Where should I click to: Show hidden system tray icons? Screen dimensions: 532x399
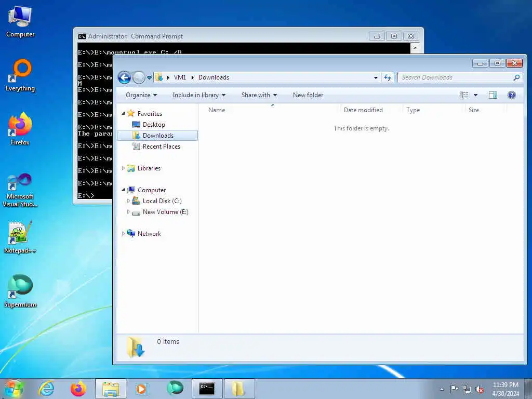[442, 389]
